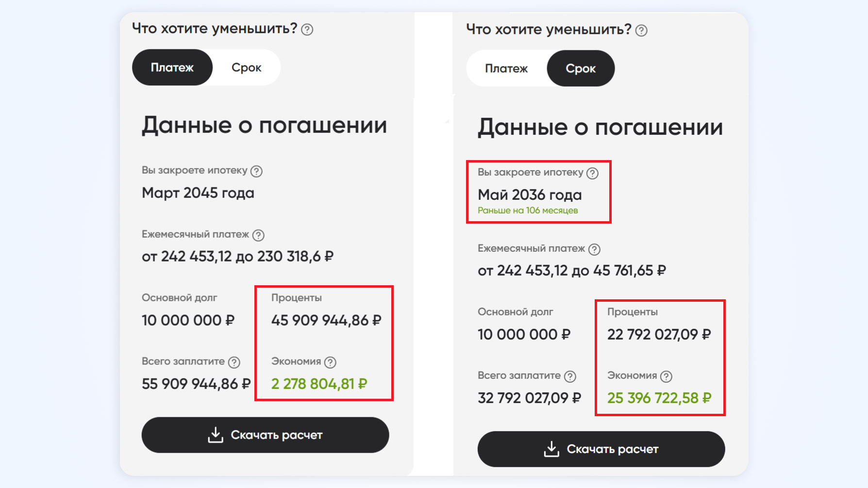Open help icon next to left 'Вы закроете ипотеку'
Viewport: 868px width, 488px height.
click(256, 171)
